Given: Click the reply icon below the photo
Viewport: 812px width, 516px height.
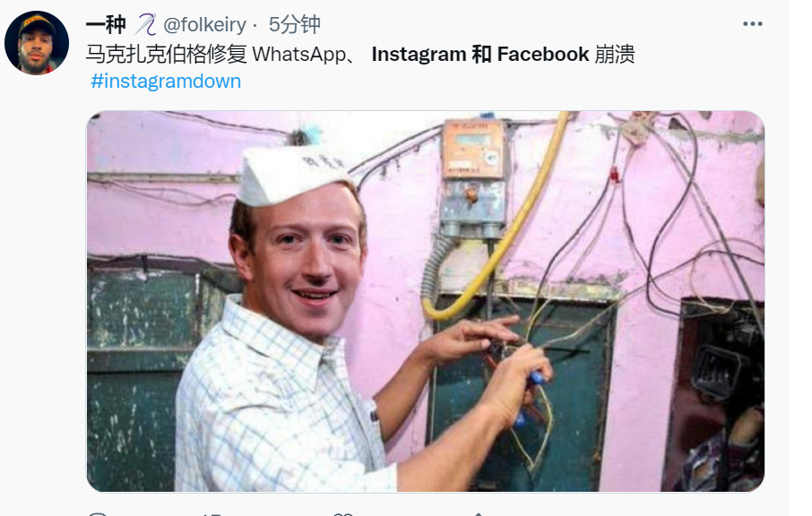Looking at the screenshot, I should 98,514.
